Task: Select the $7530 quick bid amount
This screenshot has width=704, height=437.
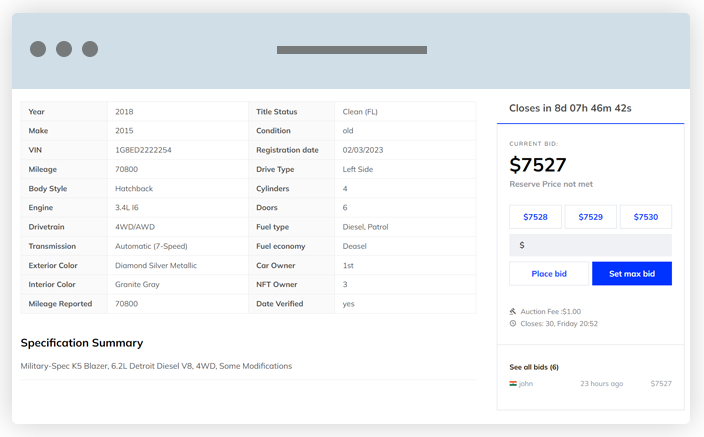Action: click(646, 217)
